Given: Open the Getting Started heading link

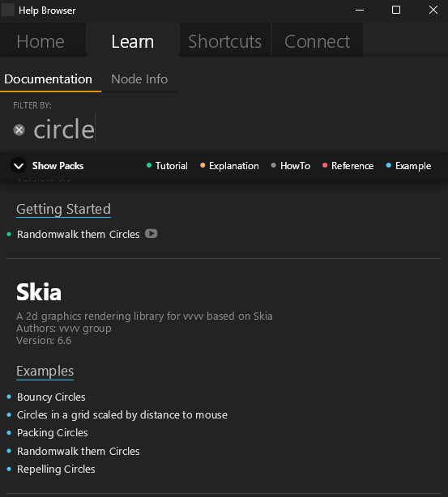Looking at the screenshot, I should [63, 209].
